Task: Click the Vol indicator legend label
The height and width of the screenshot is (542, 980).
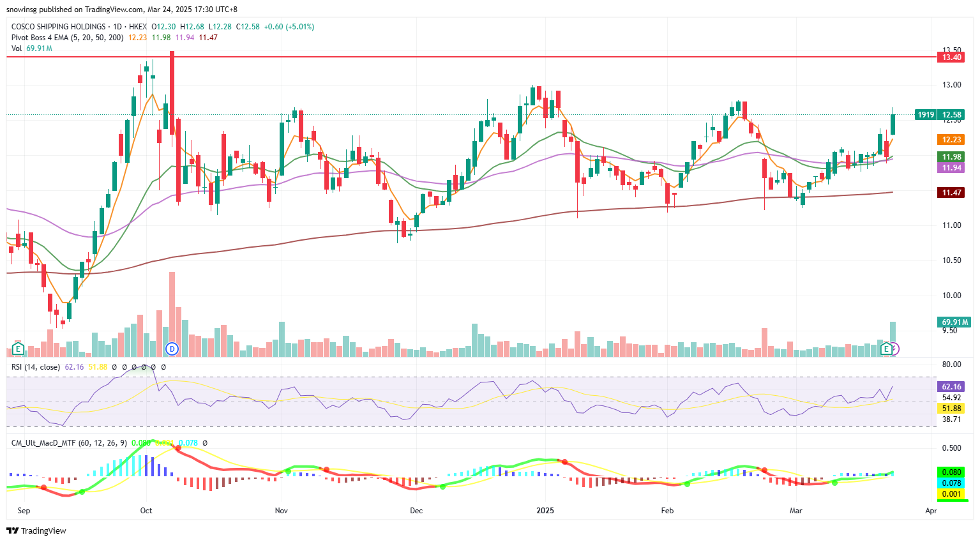Action: [17, 49]
